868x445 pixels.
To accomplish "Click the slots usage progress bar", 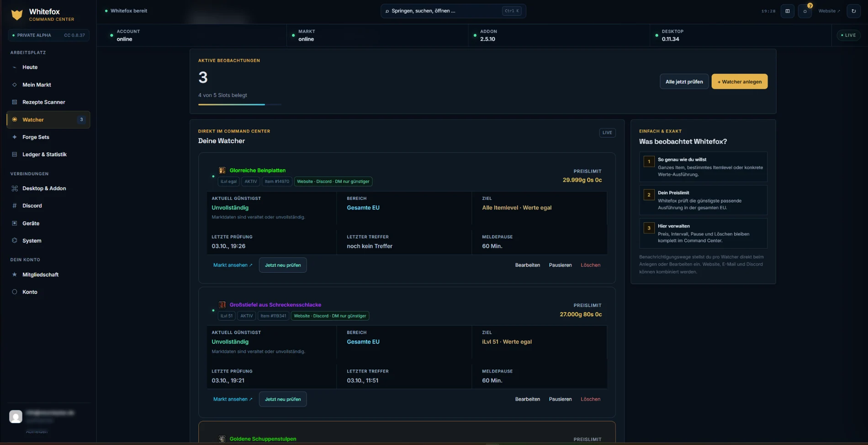I will (239, 105).
